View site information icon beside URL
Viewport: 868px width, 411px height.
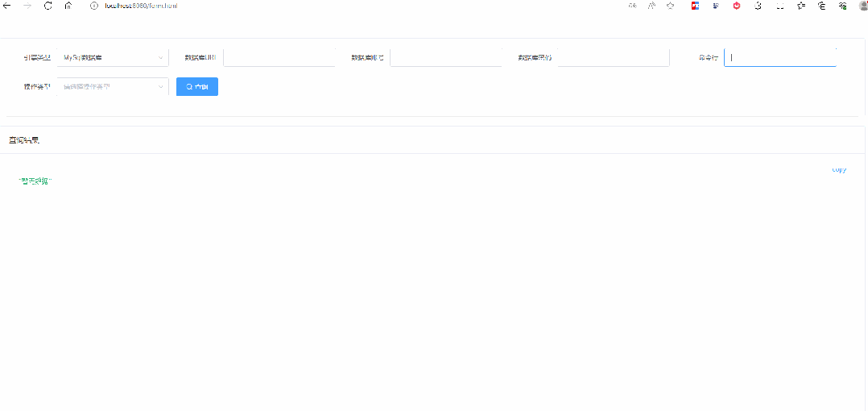point(94,6)
